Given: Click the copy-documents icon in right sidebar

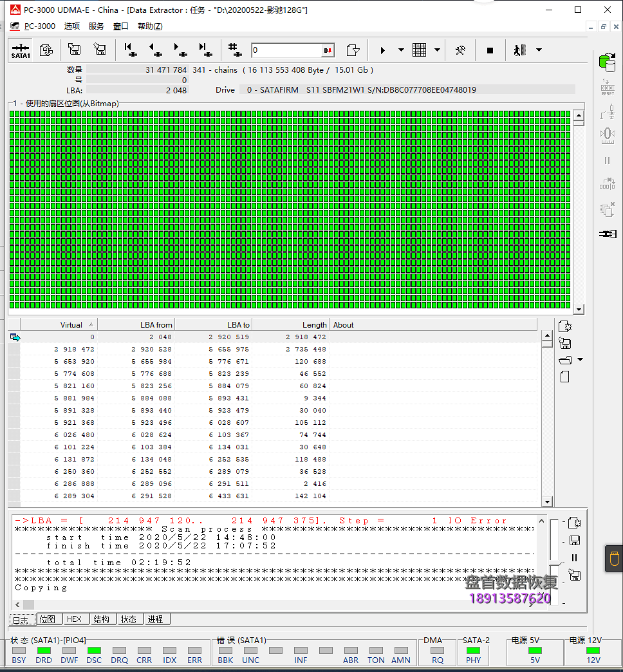Looking at the screenshot, I should (x=607, y=210).
